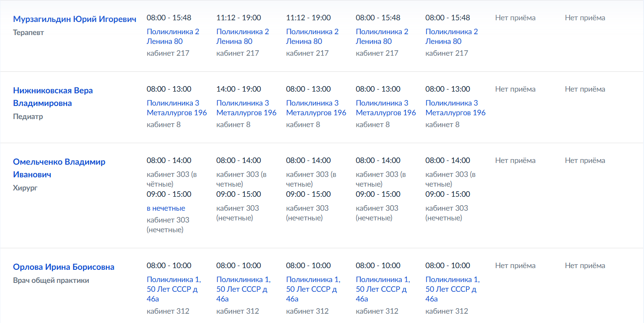Open doctor Орлова Ирина Борисовна profile
This screenshot has width=644, height=323.
(x=64, y=267)
